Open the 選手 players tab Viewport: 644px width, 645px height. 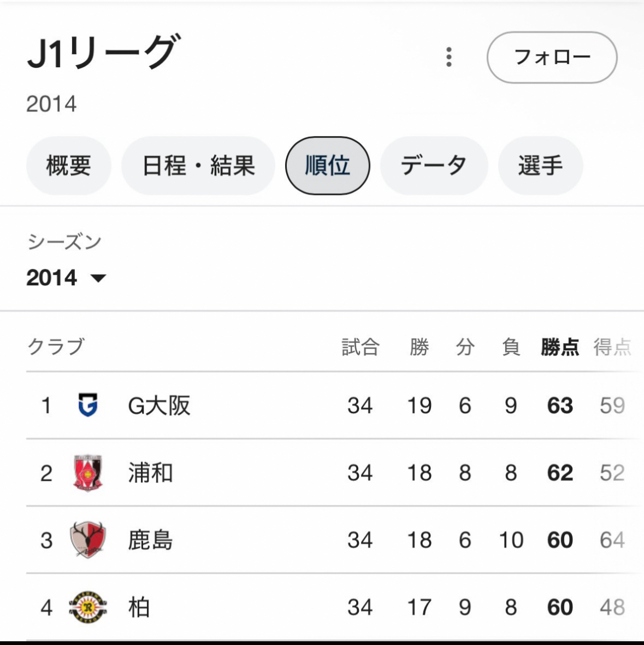click(x=540, y=166)
